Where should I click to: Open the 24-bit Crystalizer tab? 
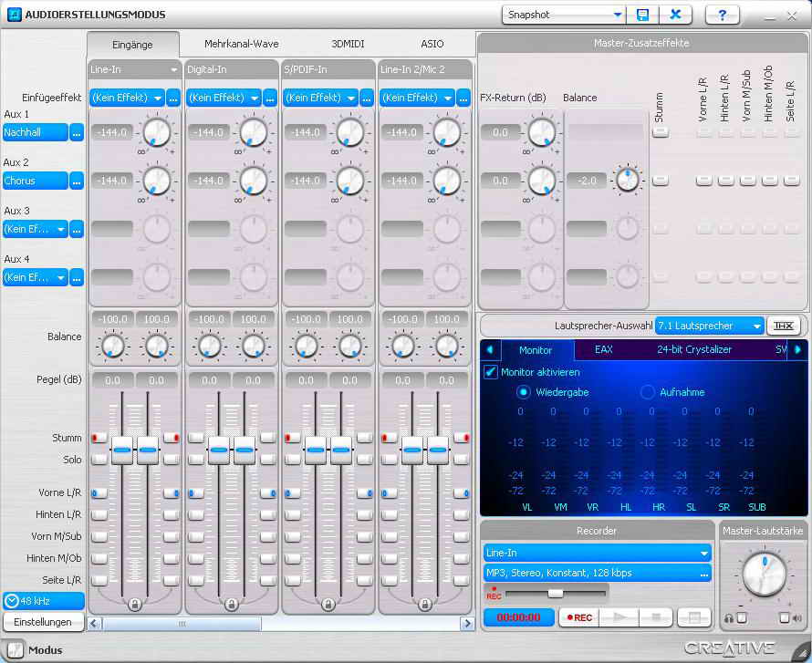[x=694, y=349]
